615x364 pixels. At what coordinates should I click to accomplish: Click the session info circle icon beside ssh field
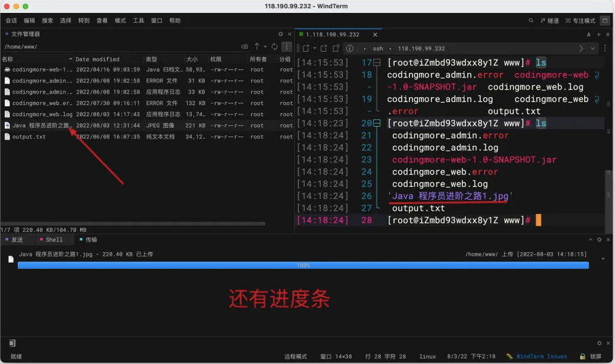350,48
